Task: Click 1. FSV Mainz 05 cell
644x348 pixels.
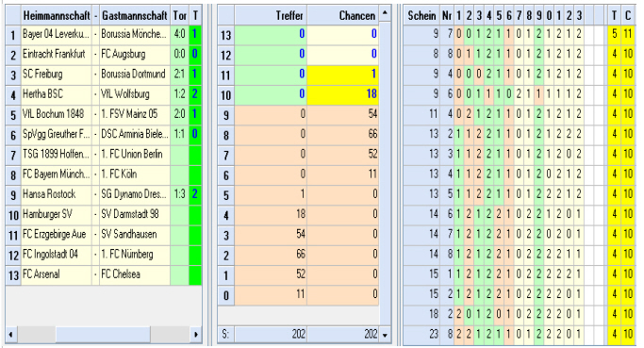Action: click(135, 114)
